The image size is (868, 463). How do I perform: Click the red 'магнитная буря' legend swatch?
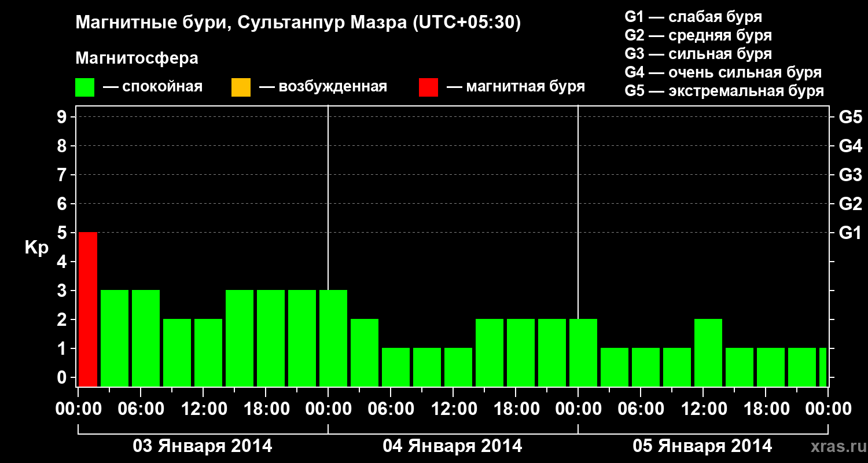pyautogui.click(x=428, y=87)
